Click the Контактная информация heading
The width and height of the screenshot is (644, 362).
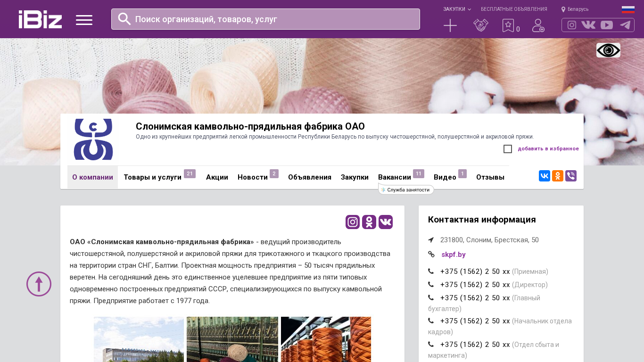[482, 220]
